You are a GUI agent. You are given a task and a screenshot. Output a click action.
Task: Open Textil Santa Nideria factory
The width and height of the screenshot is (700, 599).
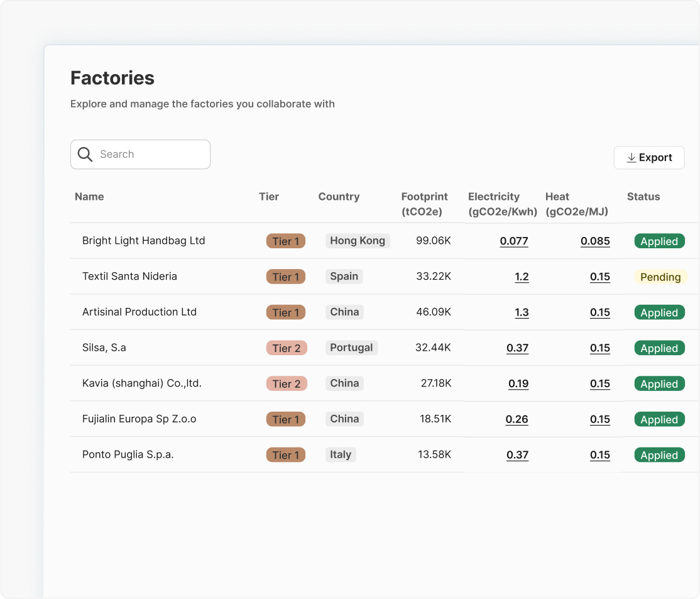coord(129,277)
